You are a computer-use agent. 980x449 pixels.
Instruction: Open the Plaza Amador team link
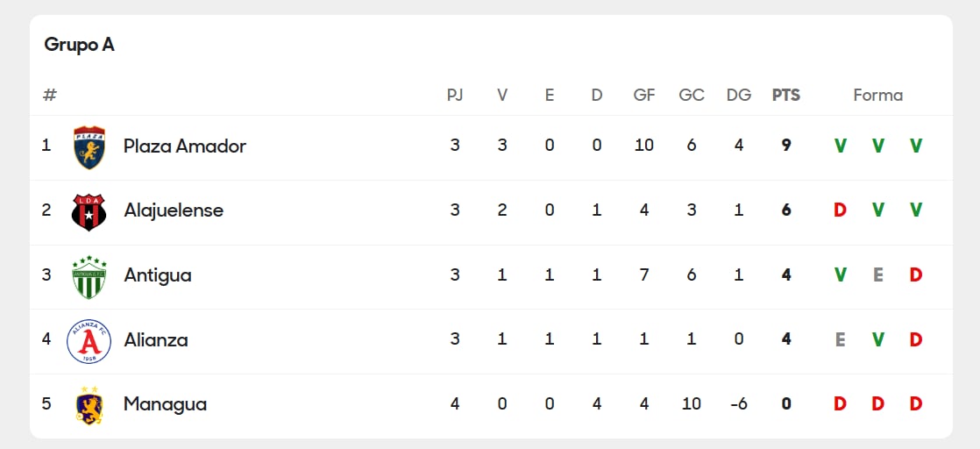[184, 146]
